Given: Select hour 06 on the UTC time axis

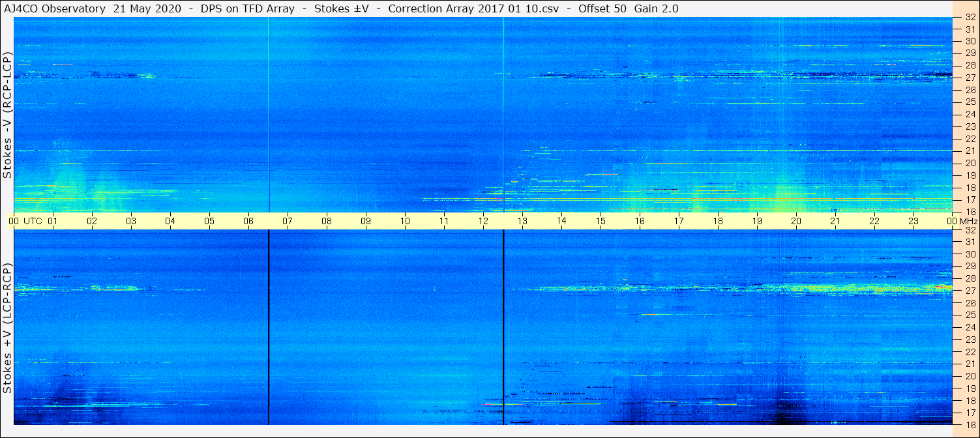Looking at the screenshot, I should pyautogui.click(x=248, y=221).
